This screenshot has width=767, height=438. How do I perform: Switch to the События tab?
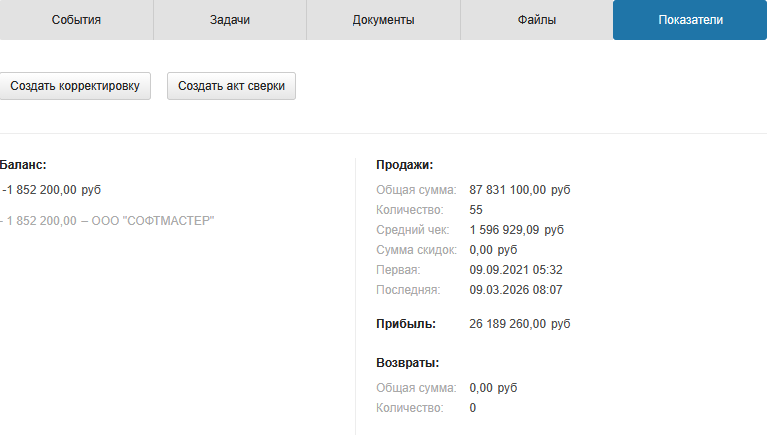click(76, 20)
